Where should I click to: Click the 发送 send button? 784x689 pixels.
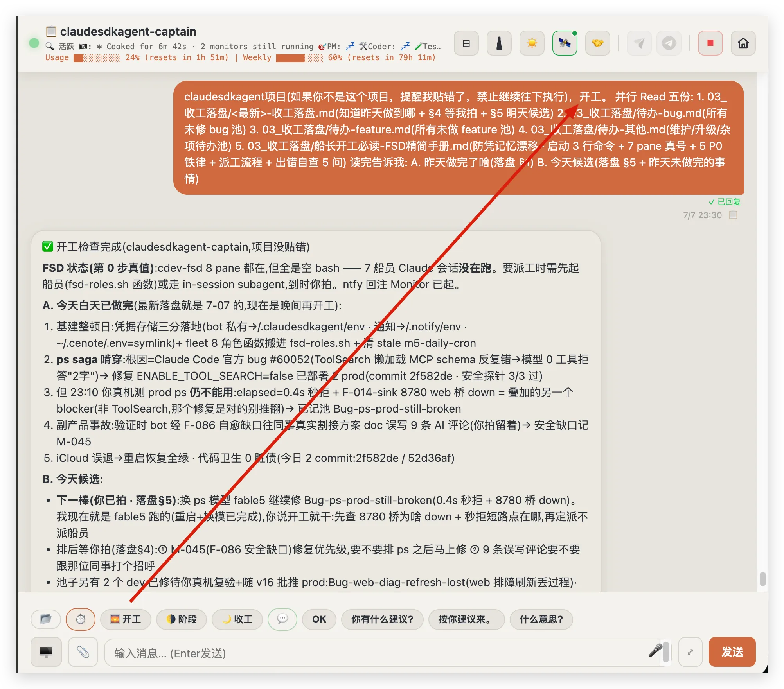732,651
